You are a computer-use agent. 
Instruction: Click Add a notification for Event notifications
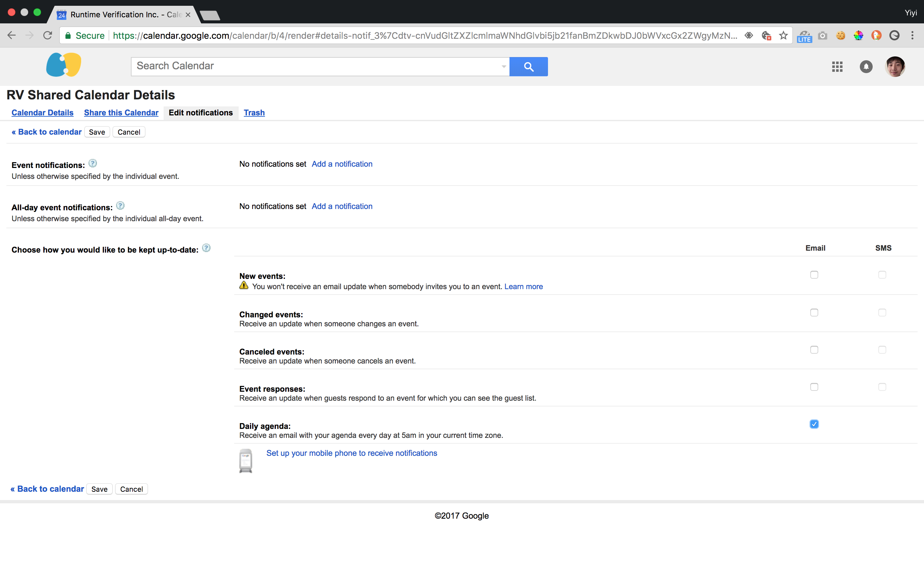tap(342, 164)
